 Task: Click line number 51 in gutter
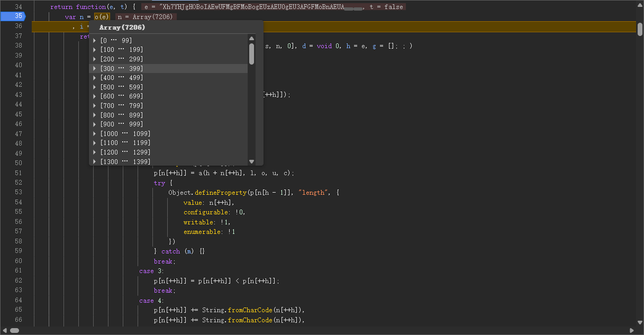tap(19, 173)
